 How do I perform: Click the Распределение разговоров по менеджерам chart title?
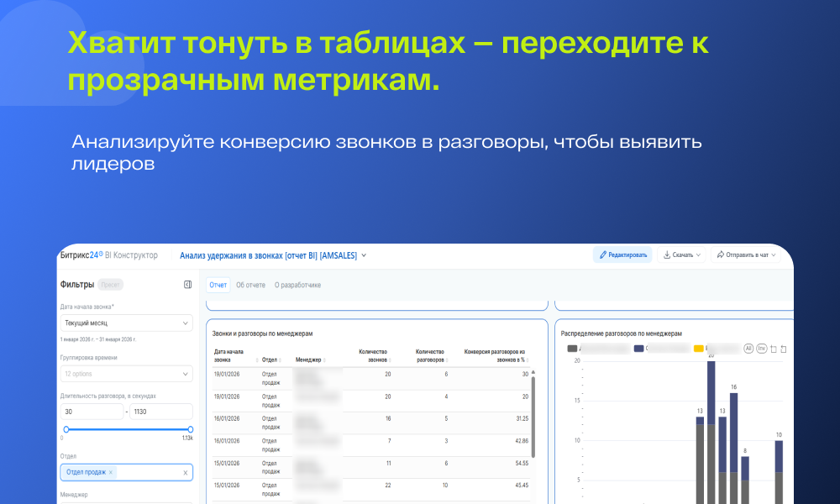coord(621,333)
